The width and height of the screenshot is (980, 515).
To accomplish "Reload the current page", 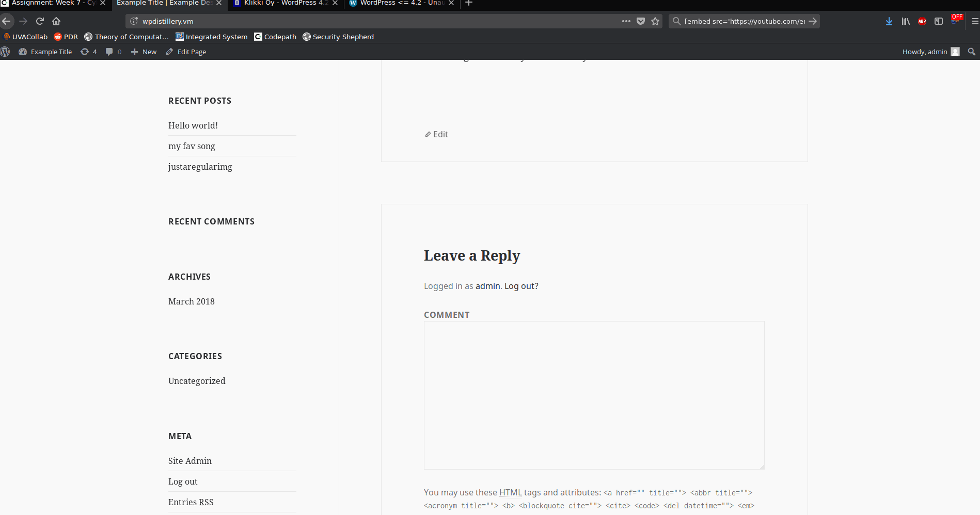I will click(40, 21).
